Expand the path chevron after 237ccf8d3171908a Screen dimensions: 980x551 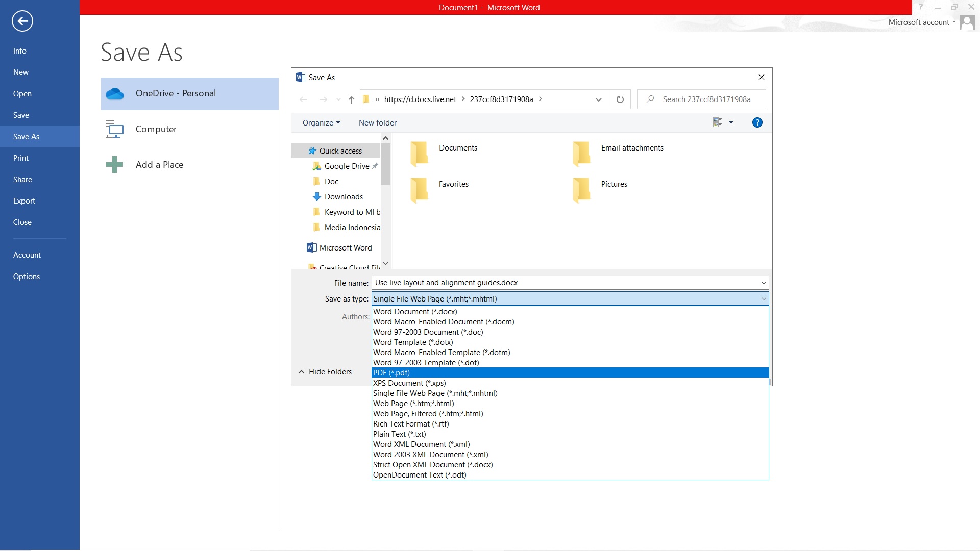click(541, 99)
